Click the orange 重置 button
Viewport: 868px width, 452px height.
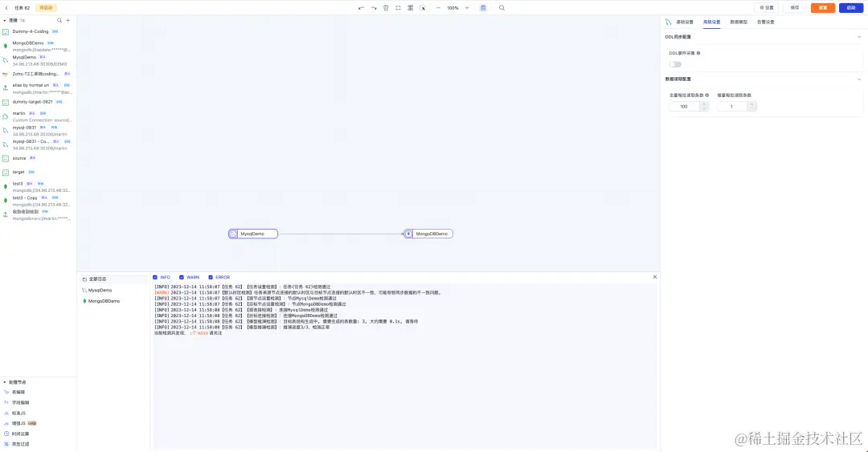click(x=823, y=8)
